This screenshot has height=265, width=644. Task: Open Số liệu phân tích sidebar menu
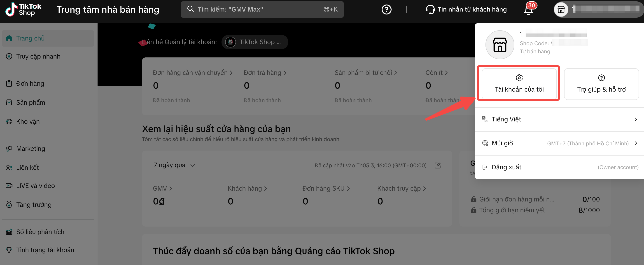click(x=48, y=232)
